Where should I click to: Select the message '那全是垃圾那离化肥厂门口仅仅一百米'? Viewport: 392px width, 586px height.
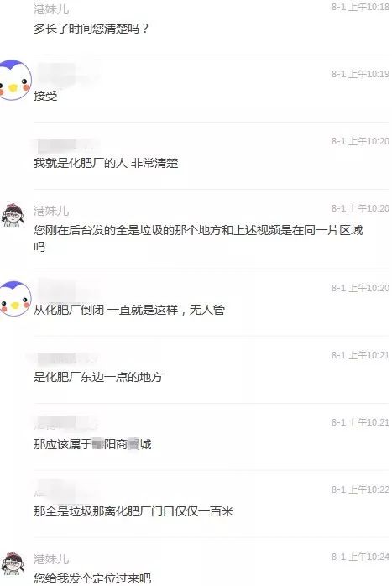tap(133, 511)
